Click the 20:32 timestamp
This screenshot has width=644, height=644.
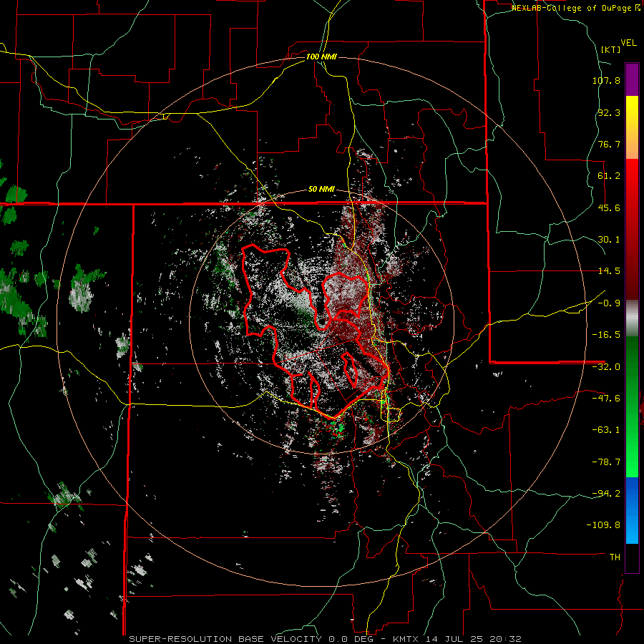point(506,639)
